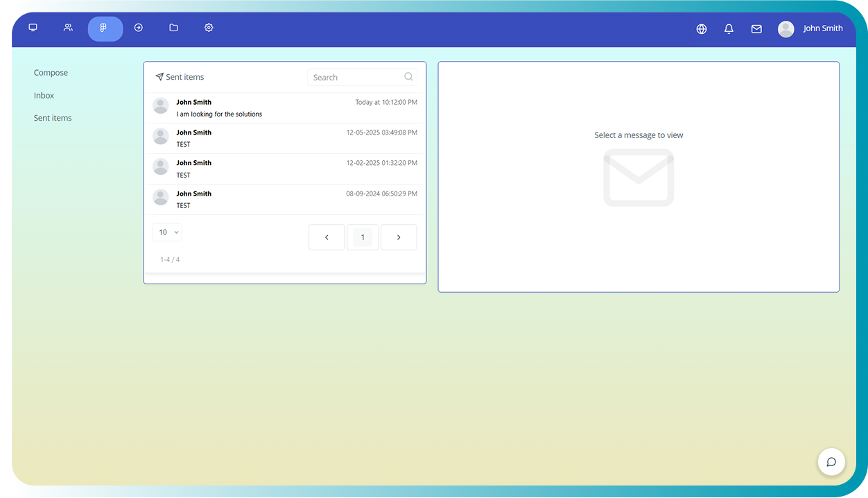Click the search magnifier icon
This screenshot has height=498, width=868.
(x=408, y=77)
